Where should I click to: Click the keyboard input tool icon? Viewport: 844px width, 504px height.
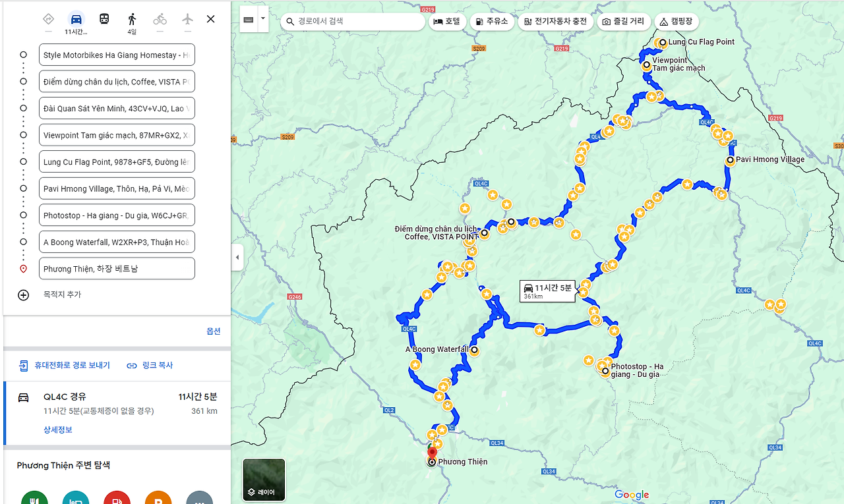248,20
